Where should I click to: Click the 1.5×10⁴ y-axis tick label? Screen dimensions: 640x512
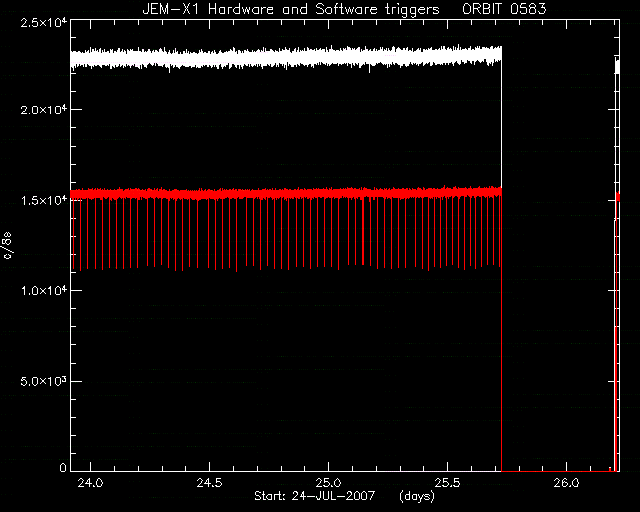click(x=44, y=200)
